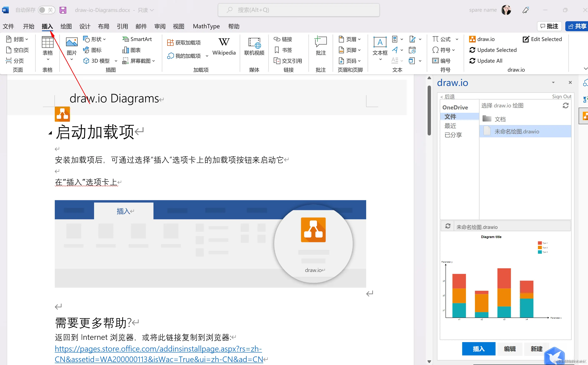588x365 pixels.
Task: Insert a text box with 文本框
Action: [380, 47]
